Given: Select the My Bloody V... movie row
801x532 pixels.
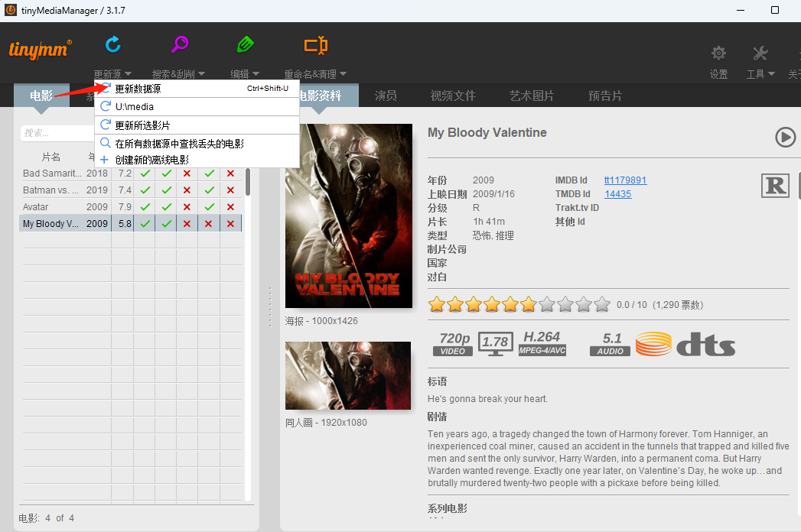Looking at the screenshot, I should (130, 224).
